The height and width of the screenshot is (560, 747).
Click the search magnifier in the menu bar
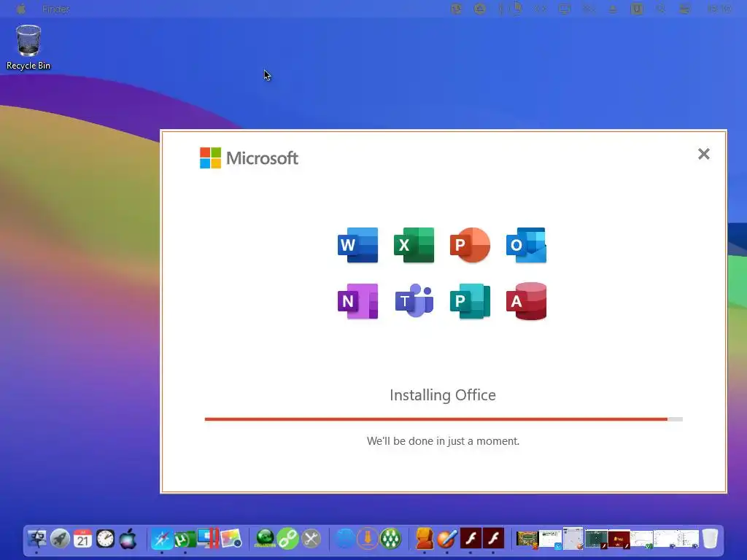click(x=661, y=9)
